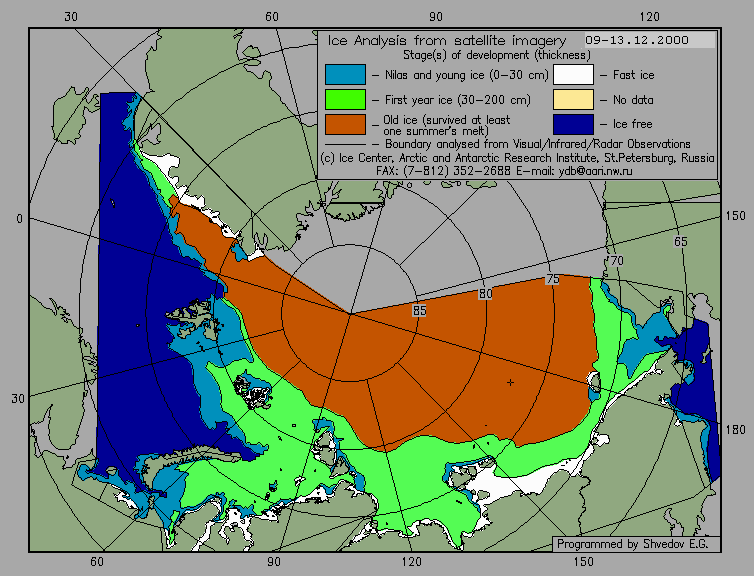Click the latitude label 80
The height and width of the screenshot is (576, 754).
486,294
